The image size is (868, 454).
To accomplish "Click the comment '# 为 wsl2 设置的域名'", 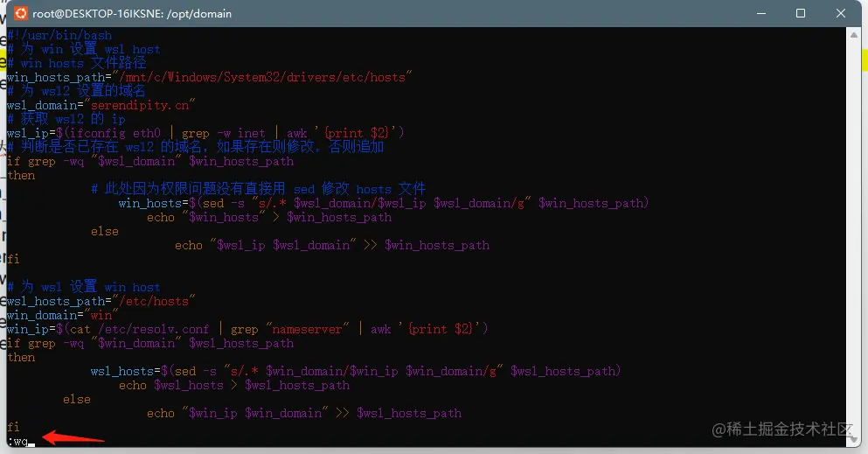I will point(76,91).
